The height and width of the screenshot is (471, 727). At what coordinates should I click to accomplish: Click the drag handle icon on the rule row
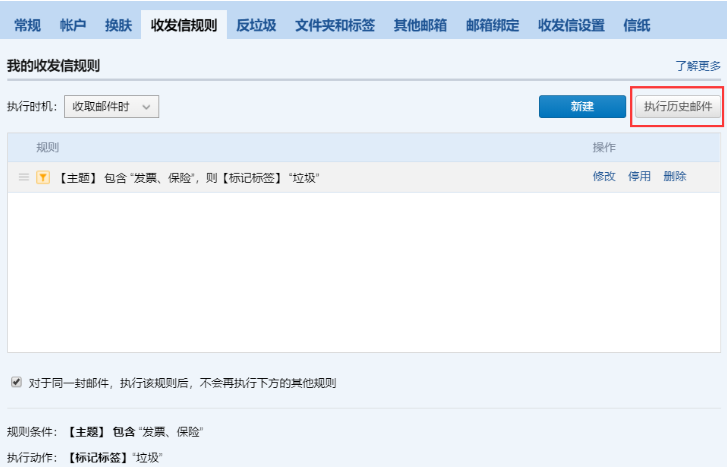coord(23,177)
